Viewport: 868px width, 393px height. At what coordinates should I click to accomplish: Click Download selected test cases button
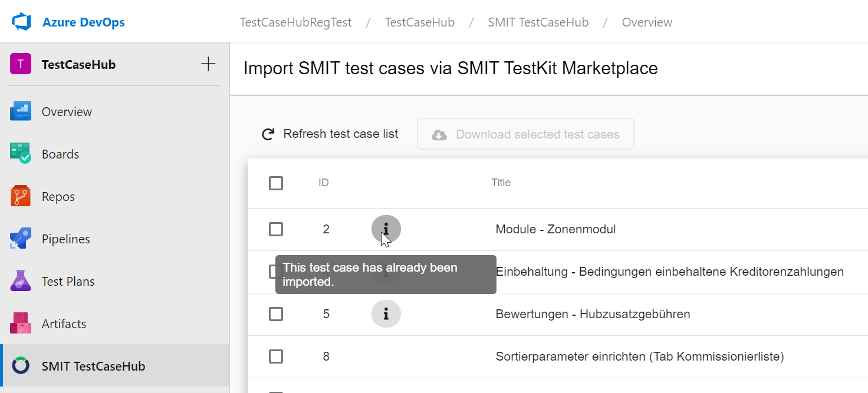(525, 134)
